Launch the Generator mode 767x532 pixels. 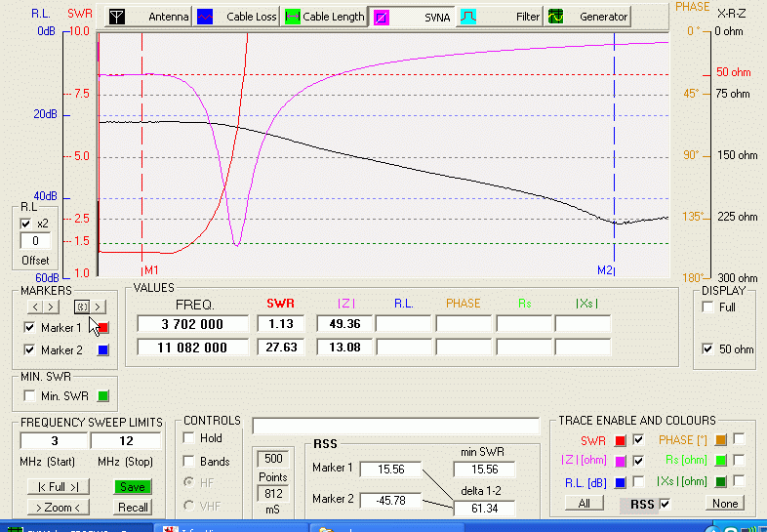pos(588,17)
